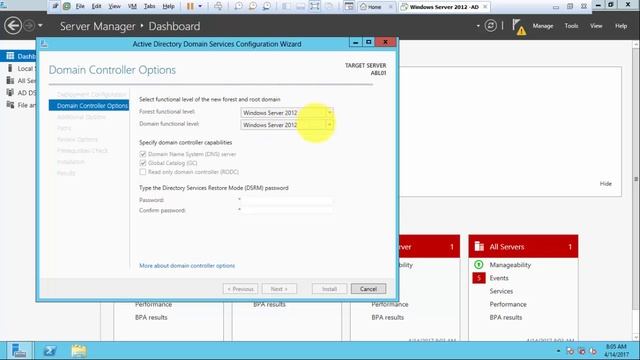
Task: Open the Server Manager Help menu
Action: (621, 26)
